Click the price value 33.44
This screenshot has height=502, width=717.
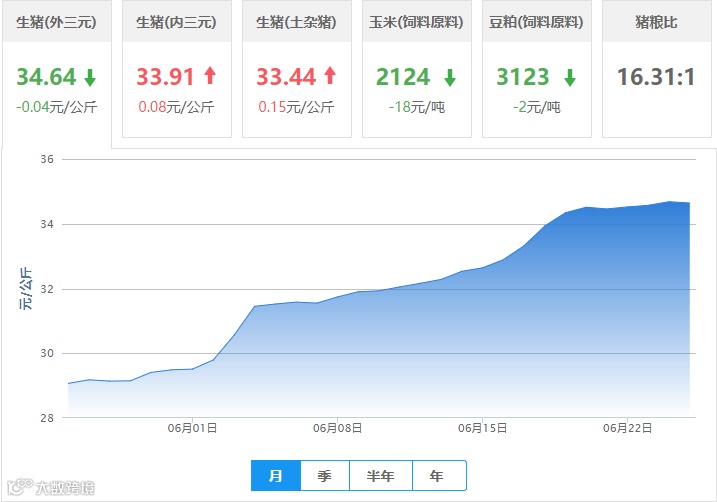[x=286, y=77]
